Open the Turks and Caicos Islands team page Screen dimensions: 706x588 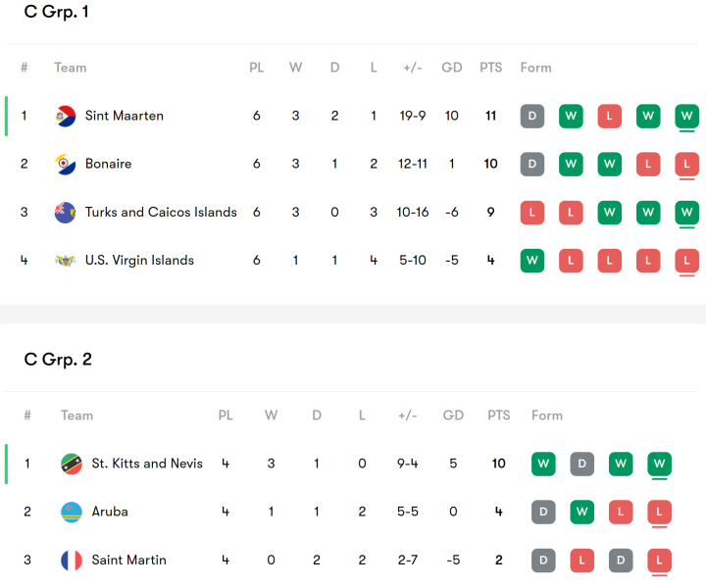[161, 212]
